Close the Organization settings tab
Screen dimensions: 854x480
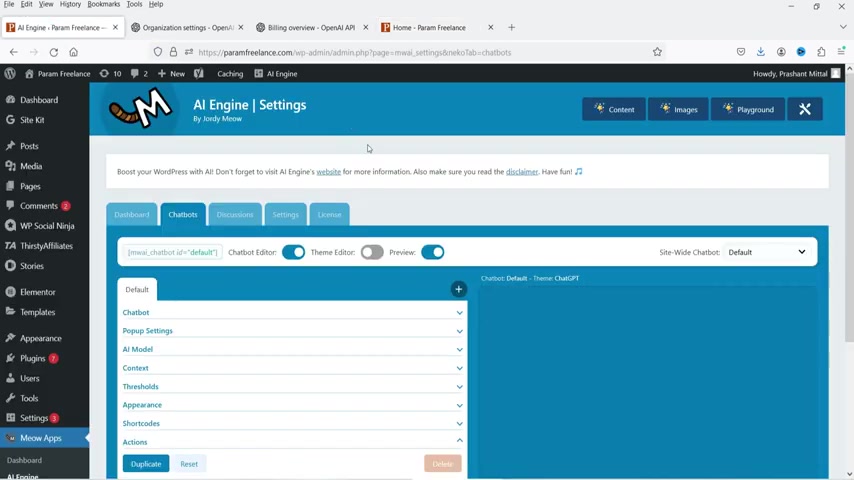(x=241, y=27)
